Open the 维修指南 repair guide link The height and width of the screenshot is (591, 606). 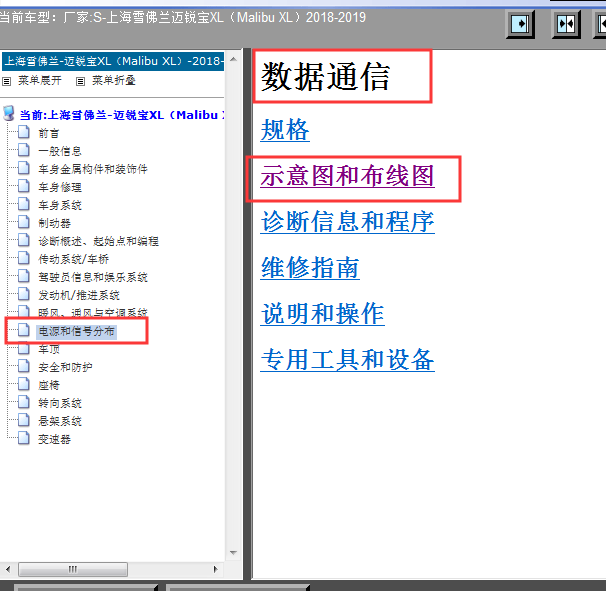click(x=310, y=267)
